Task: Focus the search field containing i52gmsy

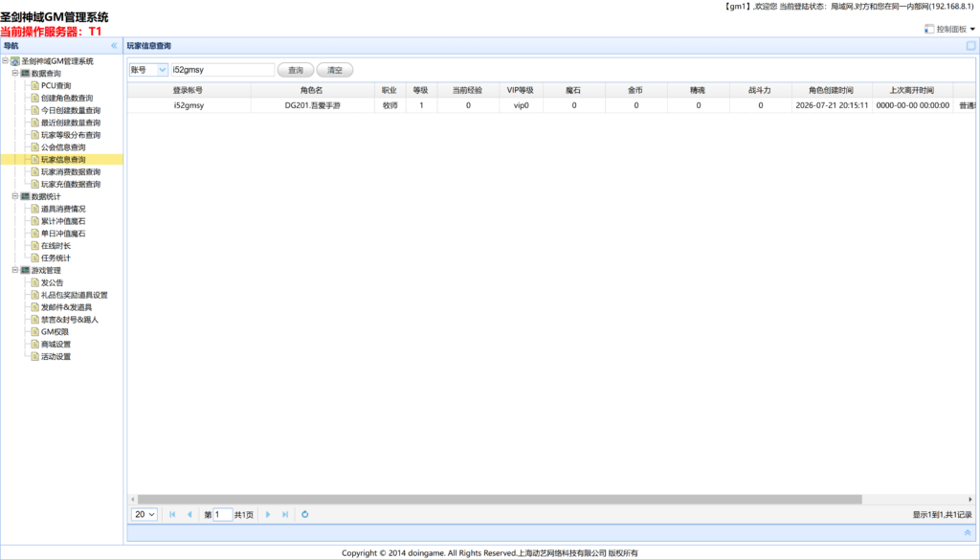Action: [222, 70]
